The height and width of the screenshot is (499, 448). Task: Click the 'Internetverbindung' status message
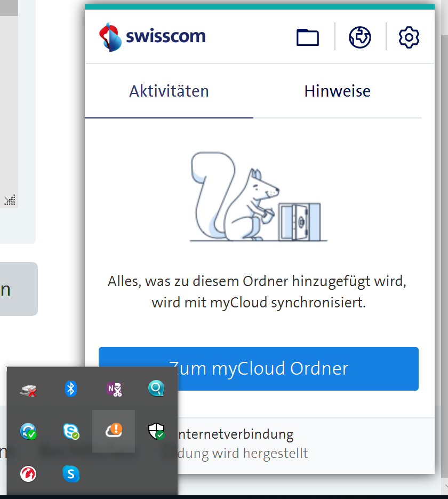(237, 434)
